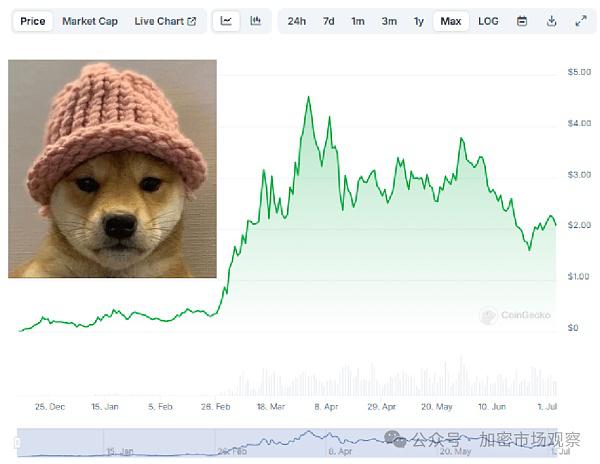Switch to the Market Cap tab
600x464 pixels.
pos(90,21)
